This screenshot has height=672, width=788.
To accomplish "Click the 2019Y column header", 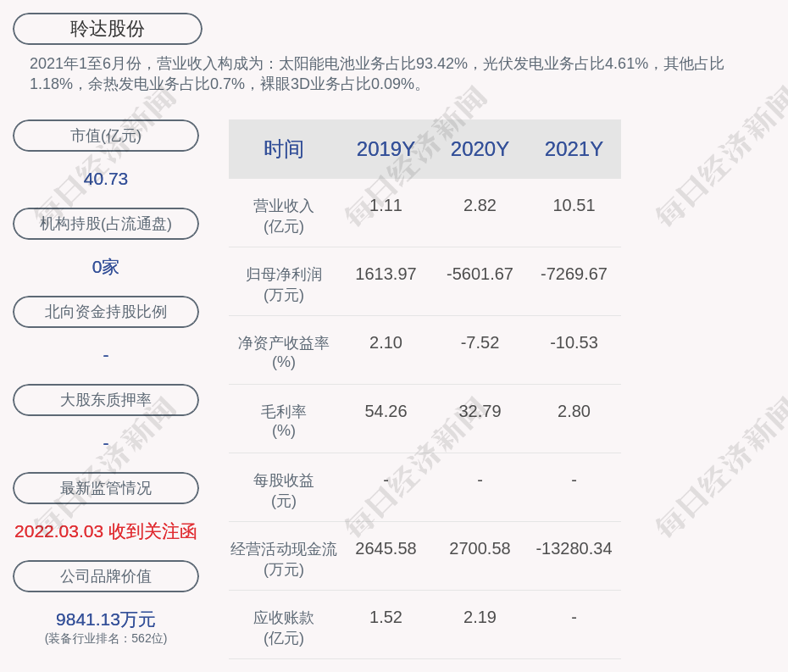I will (x=386, y=149).
